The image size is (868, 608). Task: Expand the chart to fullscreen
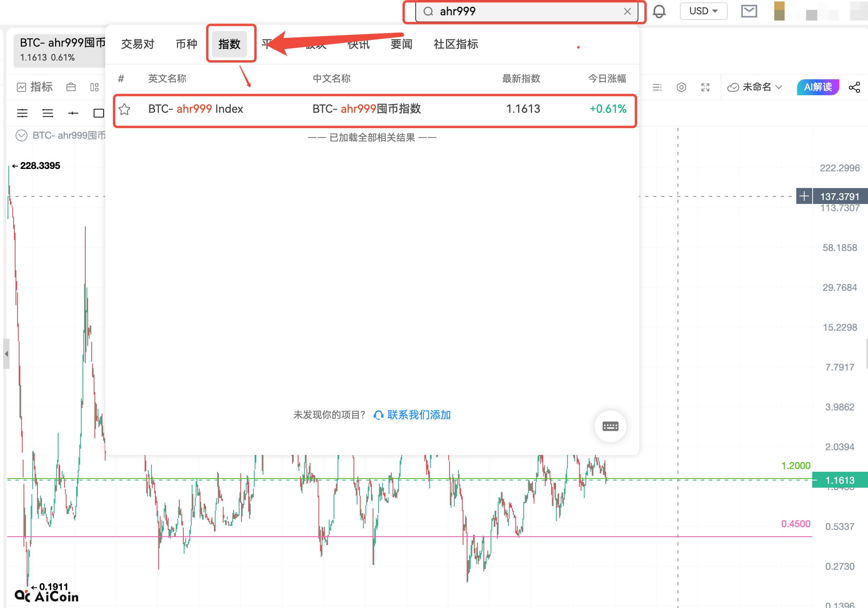point(705,87)
